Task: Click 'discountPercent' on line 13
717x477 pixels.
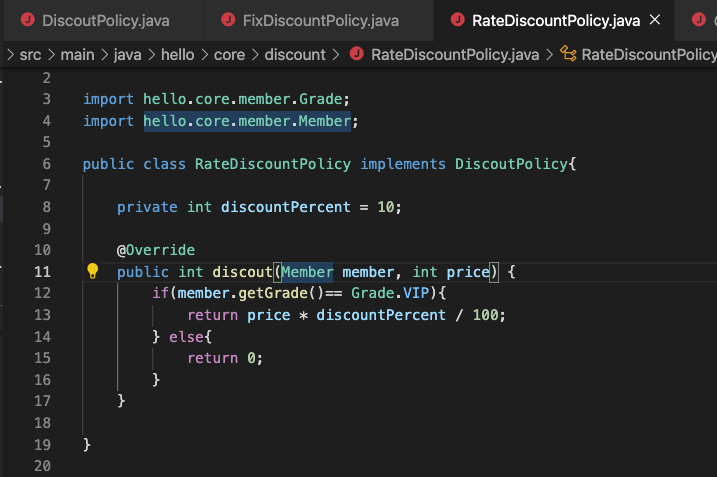Action: [x=381, y=315]
